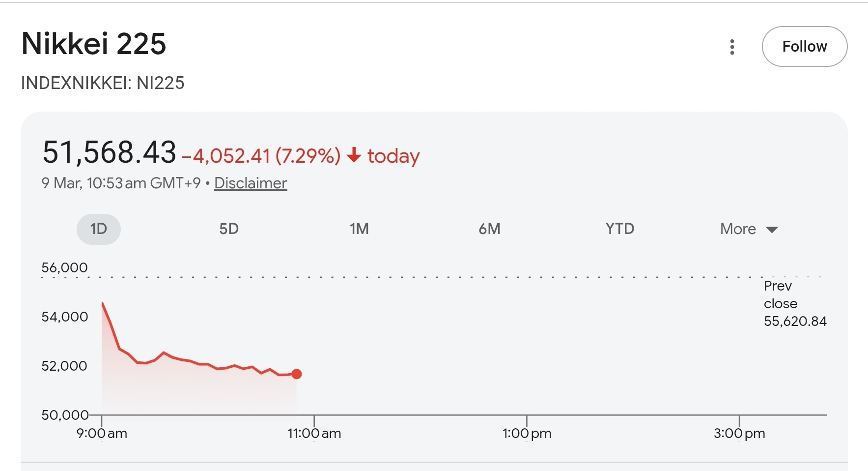Select the YTD chart range
The width and height of the screenshot is (868, 471).
coord(619,229)
